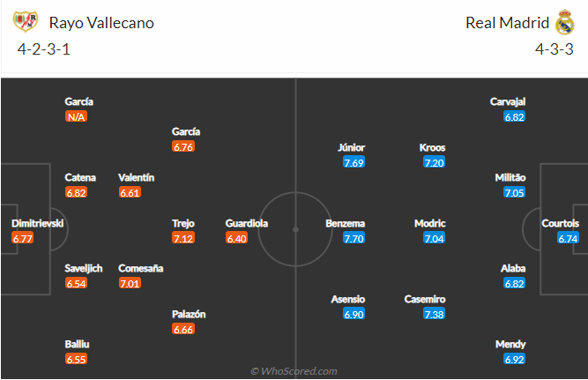Open Mendy's 6.92 rating badge

click(x=514, y=359)
